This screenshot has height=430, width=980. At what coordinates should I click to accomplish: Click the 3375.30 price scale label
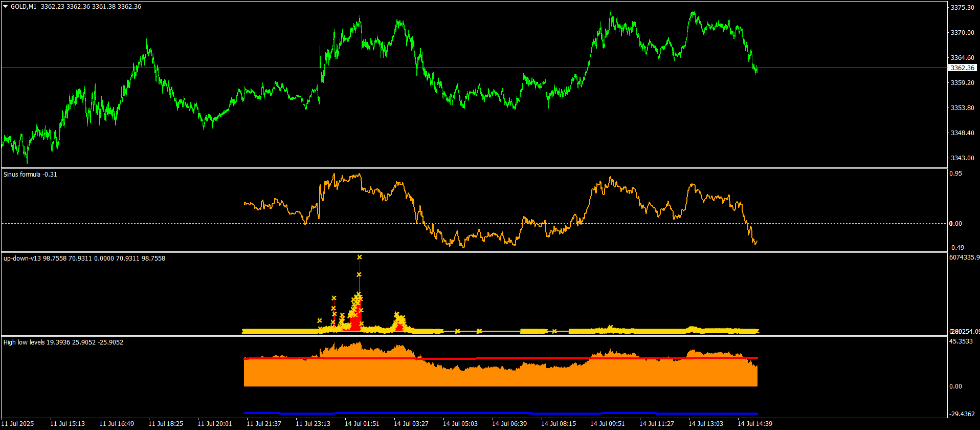pos(962,8)
